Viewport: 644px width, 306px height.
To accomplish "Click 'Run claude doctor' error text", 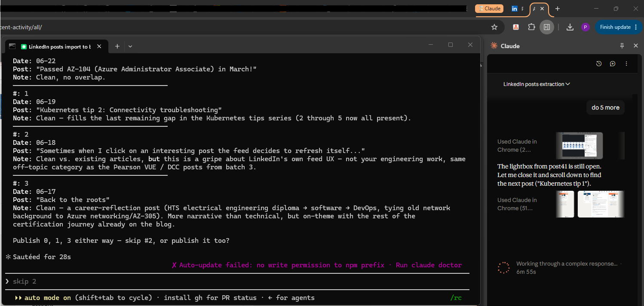I will [429, 265].
